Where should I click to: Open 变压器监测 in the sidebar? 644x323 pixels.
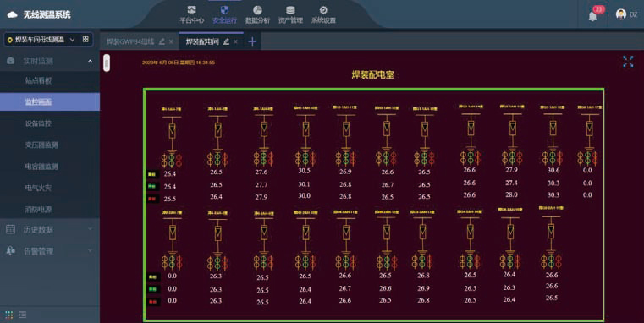coord(41,145)
